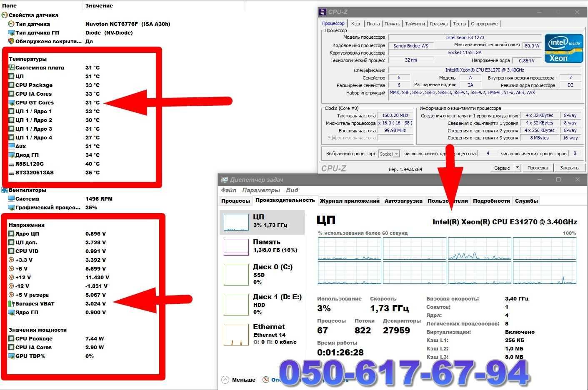Click the CPU-Z title bar icon
Image resolution: width=588 pixels, height=390 pixels.
pos(323,12)
